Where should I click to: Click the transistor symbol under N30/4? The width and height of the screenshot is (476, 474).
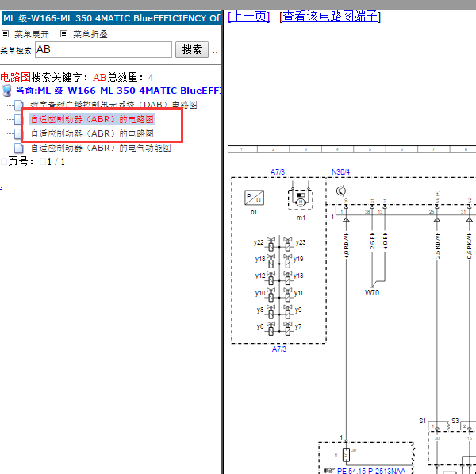(340, 191)
